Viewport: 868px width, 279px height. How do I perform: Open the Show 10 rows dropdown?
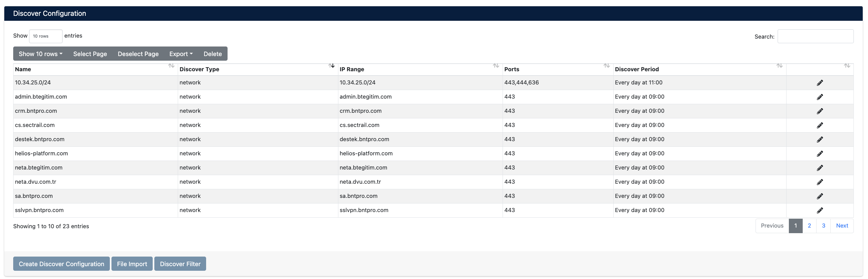coord(41,54)
